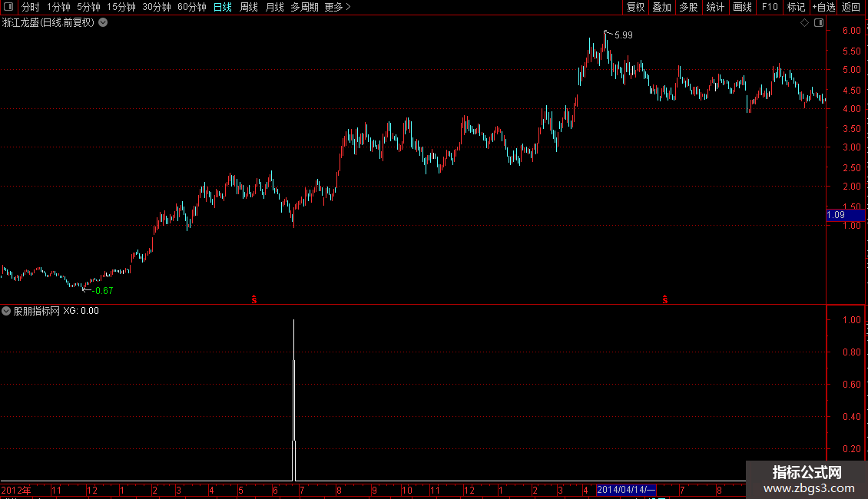Open F10 company information
868x499 pixels.
point(770,7)
